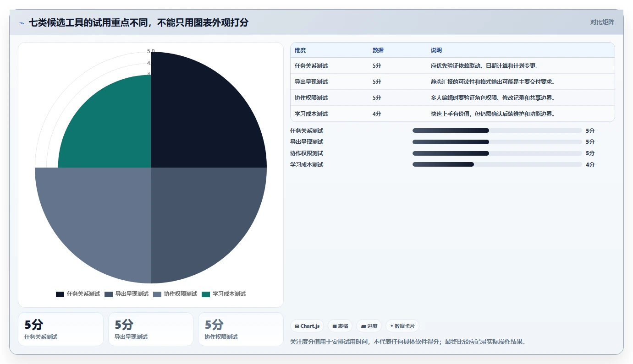Click the 协作权限测试 5分 stat card
The width and height of the screenshot is (633, 364).
(x=241, y=329)
